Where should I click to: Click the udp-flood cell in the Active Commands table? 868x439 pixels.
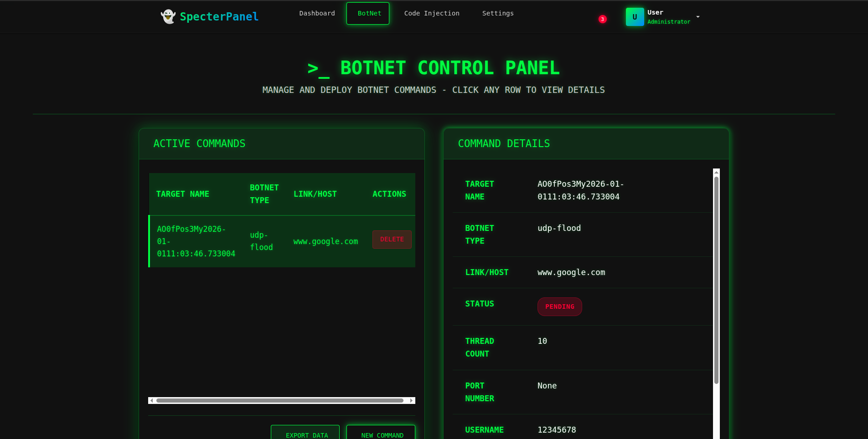tap(261, 241)
